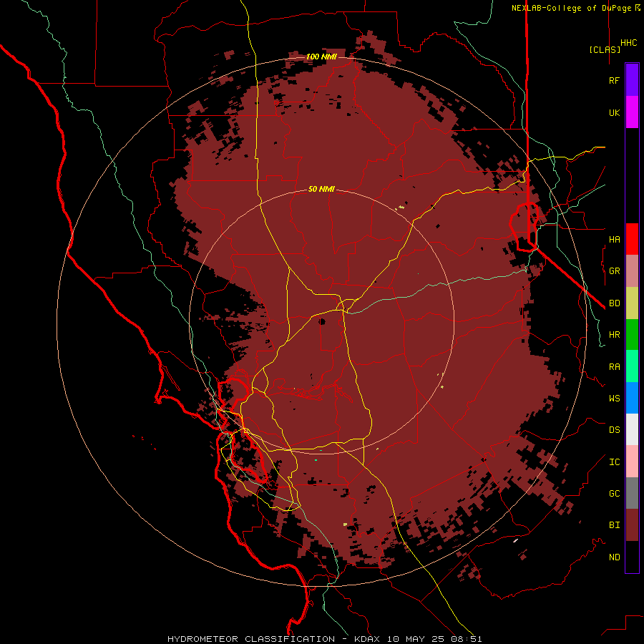Click the WS legend label

tap(614, 399)
